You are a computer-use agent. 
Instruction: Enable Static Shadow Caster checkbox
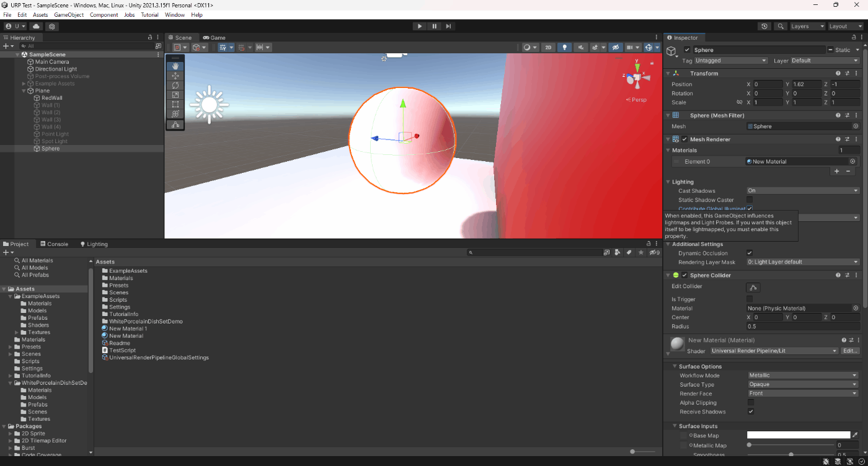(x=750, y=200)
